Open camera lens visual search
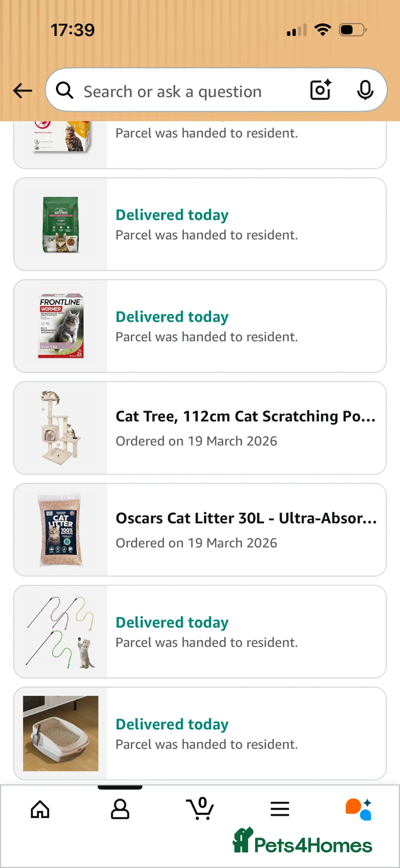 (320, 90)
